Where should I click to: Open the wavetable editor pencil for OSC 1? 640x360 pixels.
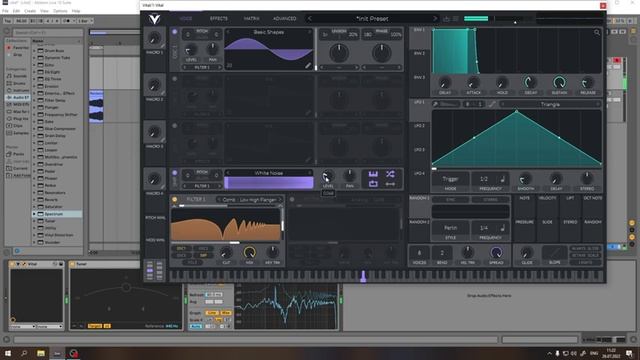click(308, 65)
